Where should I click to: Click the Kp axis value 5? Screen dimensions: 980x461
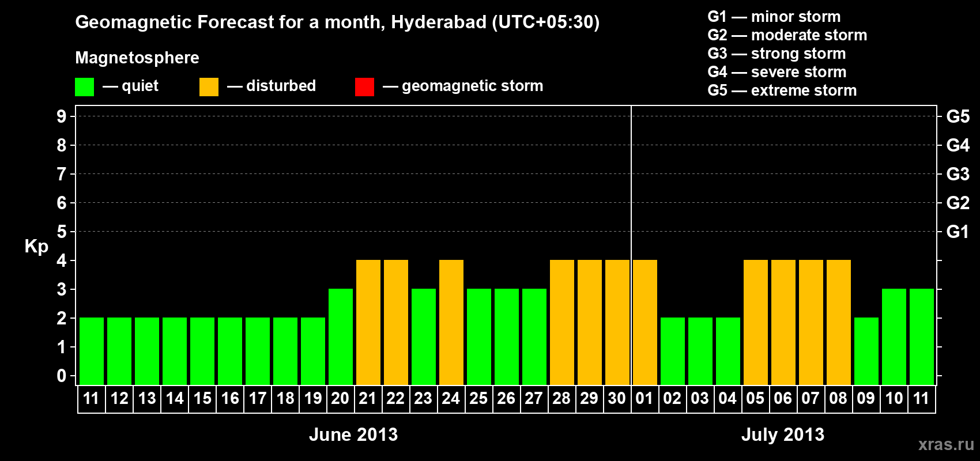pos(62,232)
